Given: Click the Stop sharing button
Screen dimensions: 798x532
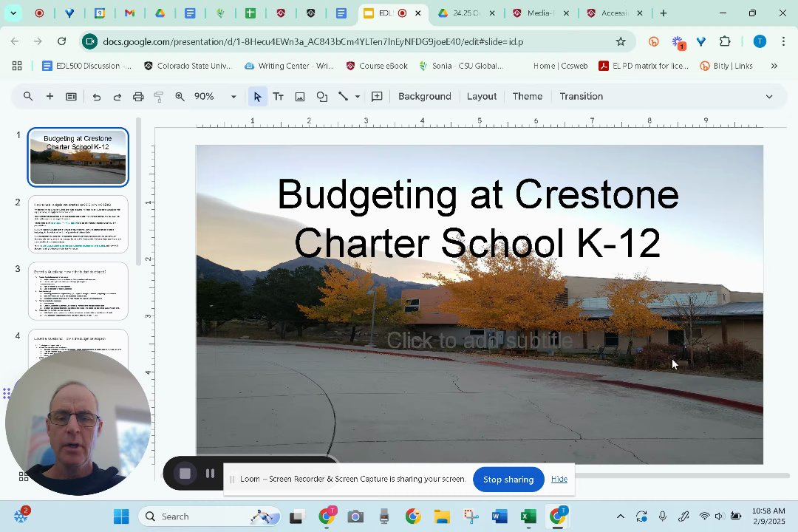Looking at the screenshot, I should [x=508, y=480].
